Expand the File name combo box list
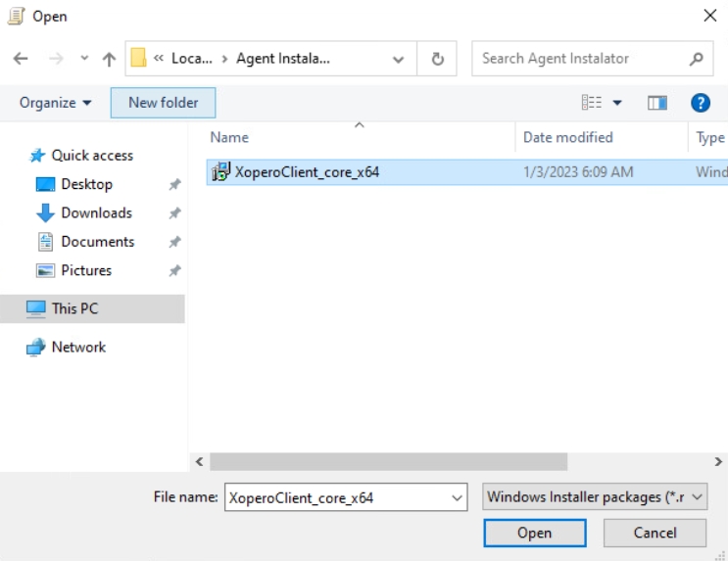Image resolution: width=728 pixels, height=561 pixels. click(458, 497)
